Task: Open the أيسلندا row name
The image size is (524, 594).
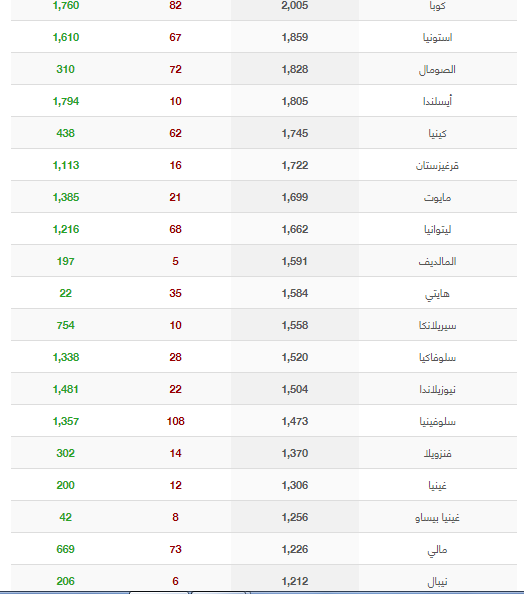Action: 437,102
